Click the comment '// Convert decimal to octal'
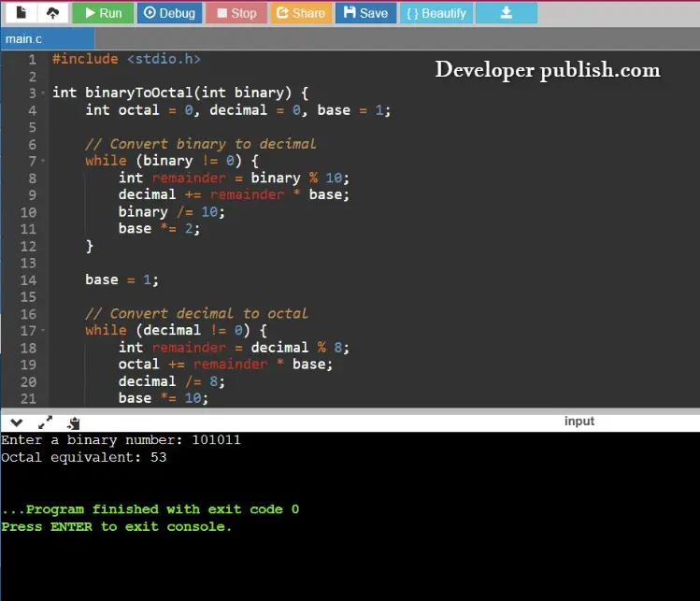The height and width of the screenshot is (601, 700). point(196,313)
